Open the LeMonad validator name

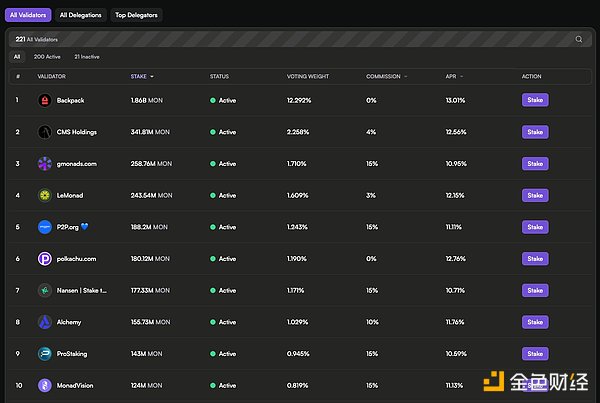pyautogui.click(x=70, y=196)
